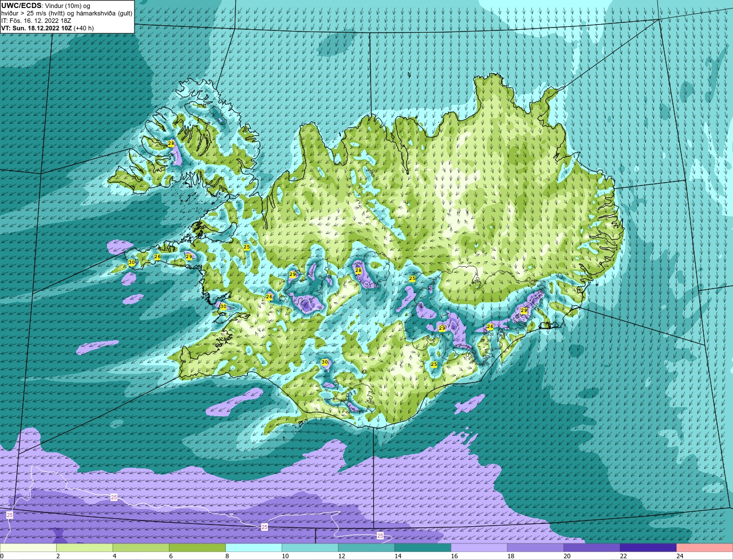Click the "UWC/ECDS" title in the legend box
733x560 pixels.
tap(22, 5)
